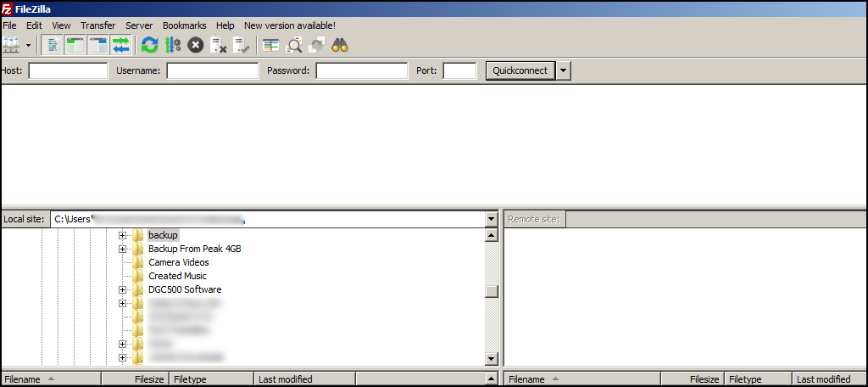The width and height of the screenshot is (868, 387).
Task: Click the FileZilla title bar icon
Action: pos(7,8)
